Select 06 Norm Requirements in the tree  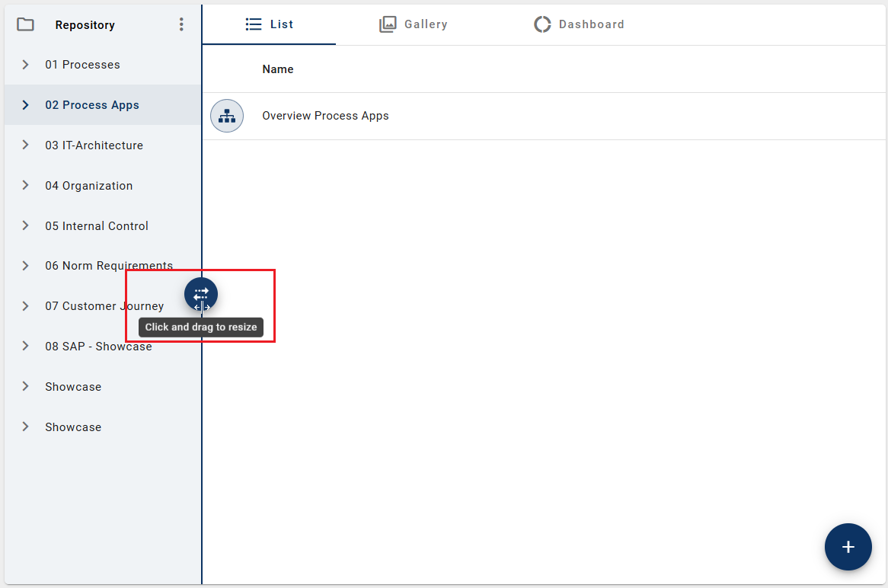point(110,266)
